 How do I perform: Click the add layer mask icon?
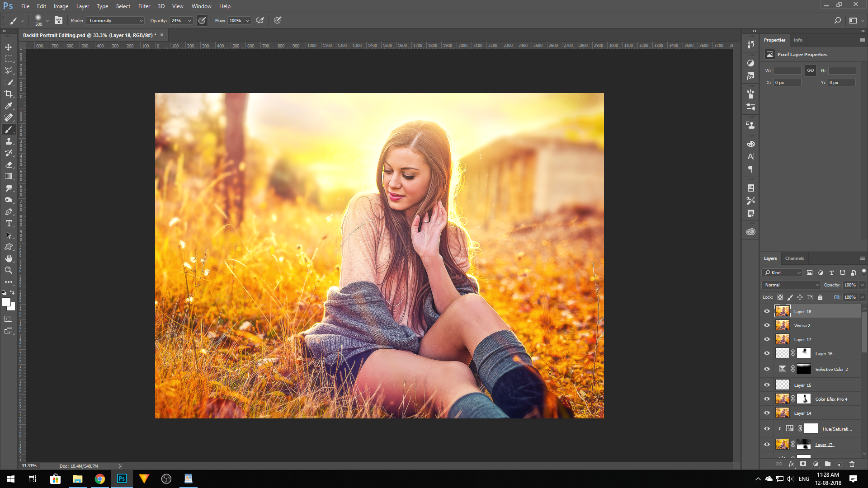coord(803,464)
